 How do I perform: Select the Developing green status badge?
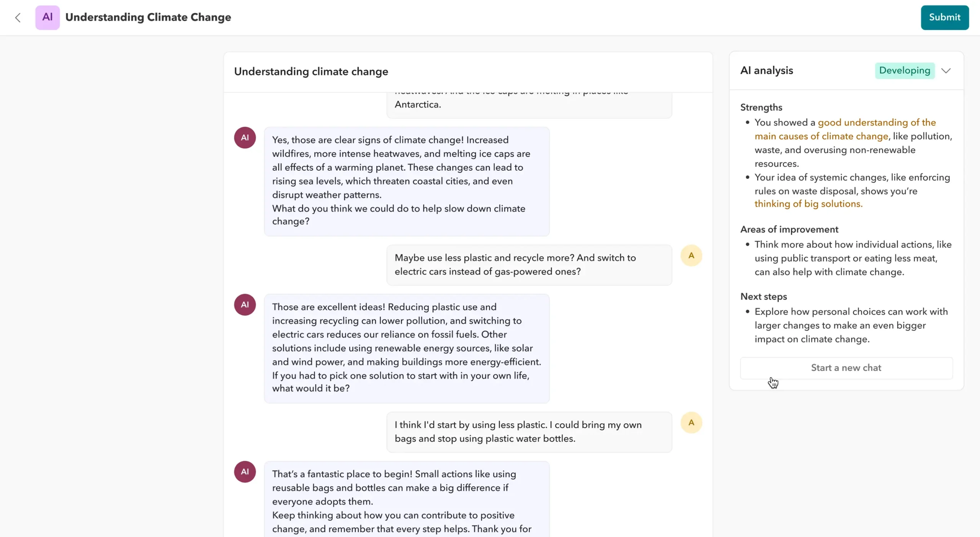pos(905,70)
